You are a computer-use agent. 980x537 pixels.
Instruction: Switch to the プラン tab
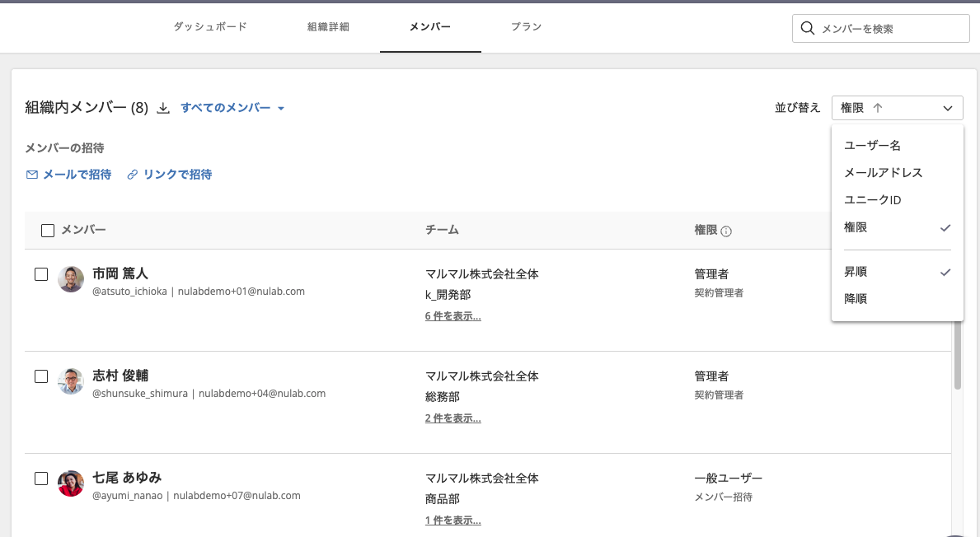coord(526,27)
